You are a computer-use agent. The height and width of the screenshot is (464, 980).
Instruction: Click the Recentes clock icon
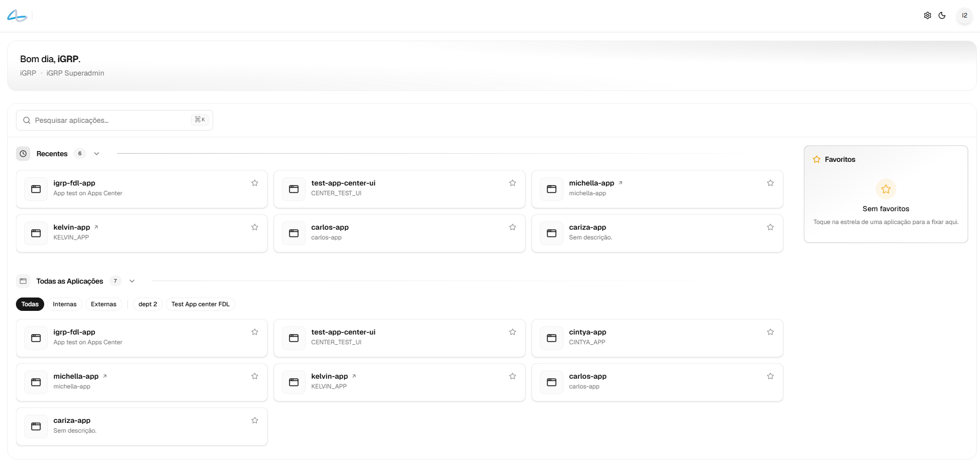click(23, 154)
